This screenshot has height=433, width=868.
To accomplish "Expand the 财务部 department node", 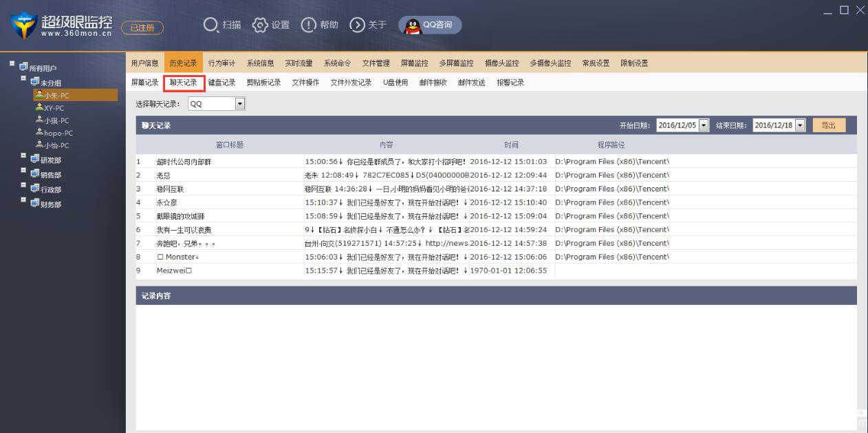I will pyautogui.click(x=24, y=201).
